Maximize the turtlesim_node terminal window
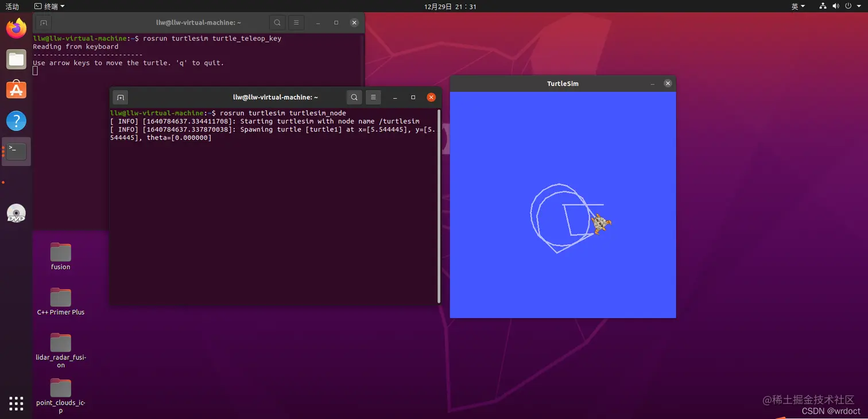The width and height of the screenshot is (868, 419). point(413,98)
